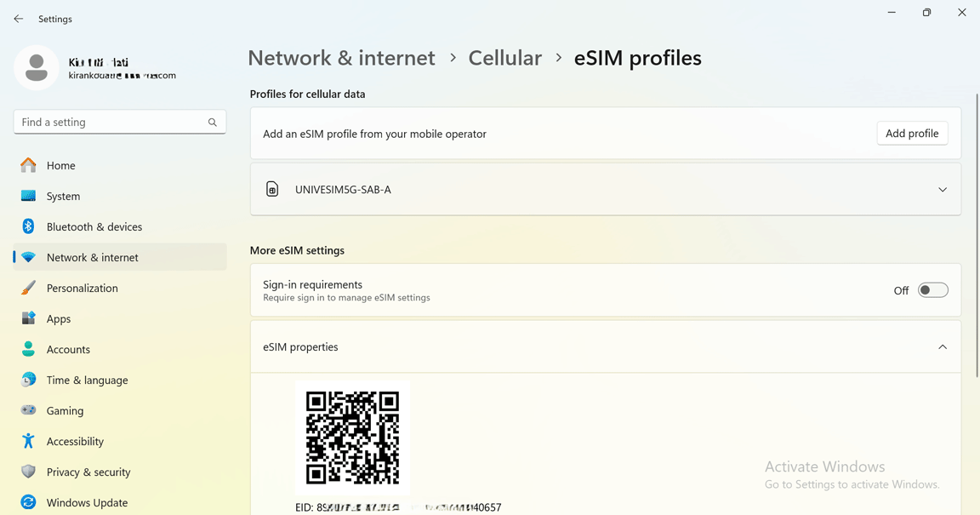Click the Gaming controller icon
This screenshot has height=515, width=980.
(29, 410)
